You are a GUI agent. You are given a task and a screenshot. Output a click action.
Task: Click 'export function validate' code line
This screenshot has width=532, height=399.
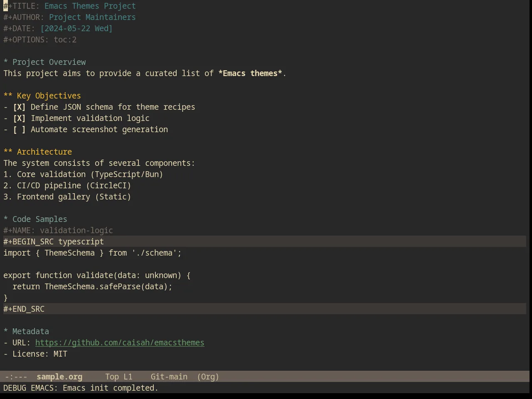97,275
